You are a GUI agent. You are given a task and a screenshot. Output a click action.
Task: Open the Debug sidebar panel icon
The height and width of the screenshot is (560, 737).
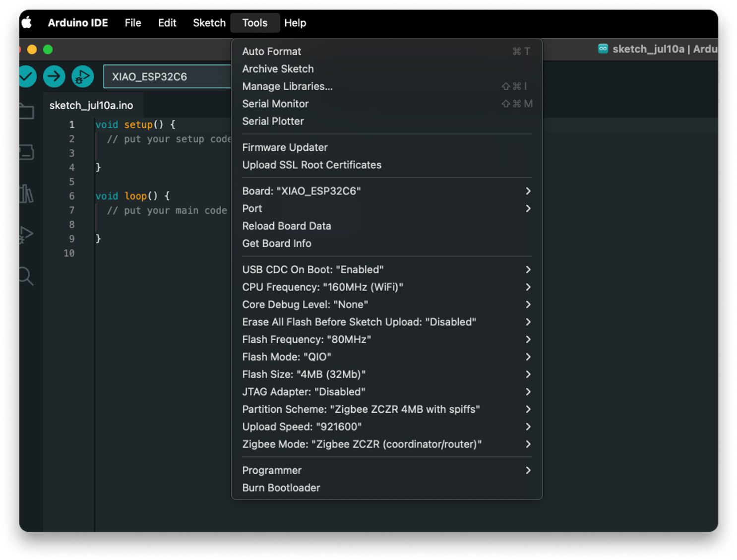point(26,235)
